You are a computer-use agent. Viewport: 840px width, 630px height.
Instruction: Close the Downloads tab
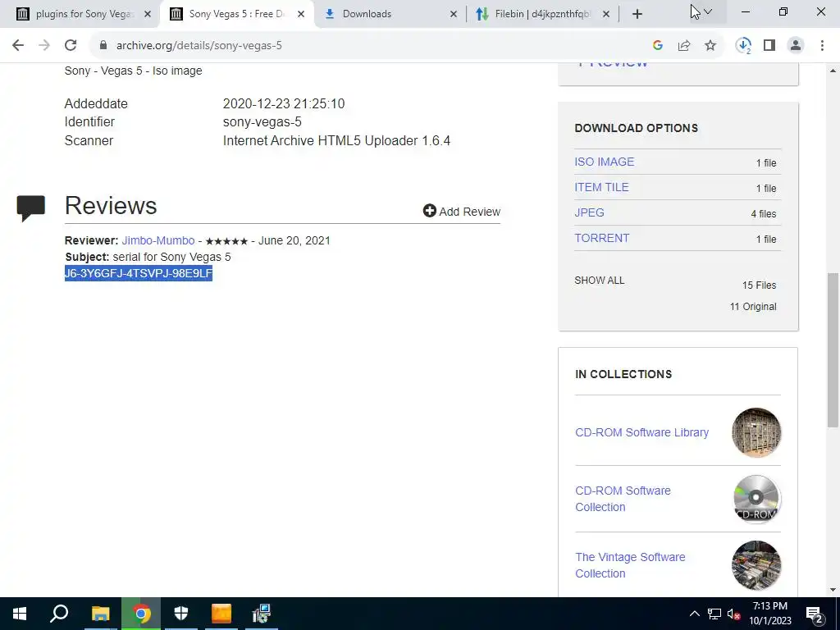tap(453, 14)
